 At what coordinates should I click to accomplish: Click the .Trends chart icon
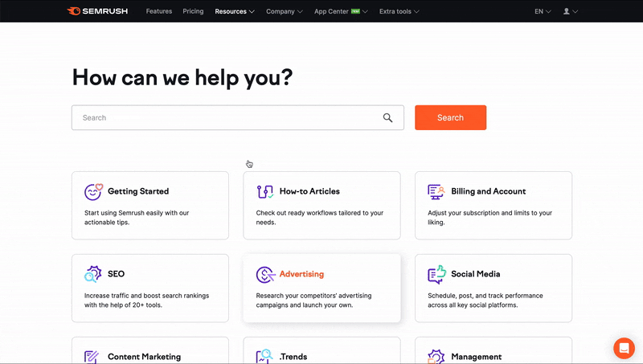click(264, 356)
